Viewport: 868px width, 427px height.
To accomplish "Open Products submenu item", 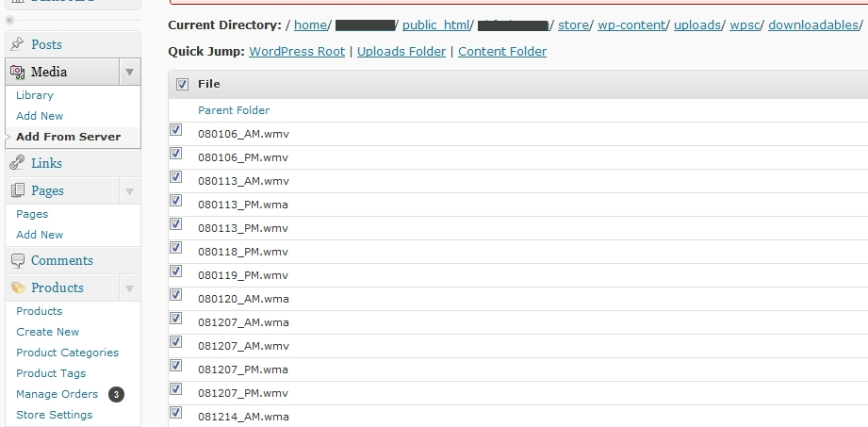I will 39,311.
